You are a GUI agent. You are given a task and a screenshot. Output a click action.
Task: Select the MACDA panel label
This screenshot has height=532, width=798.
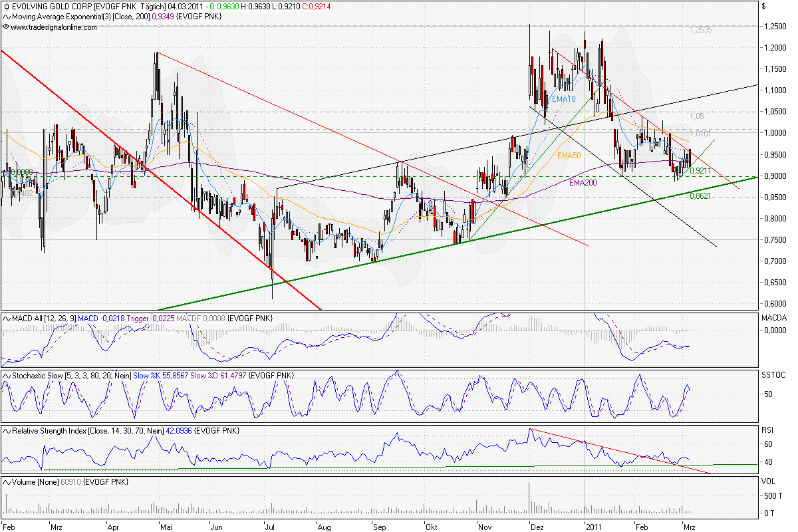pyautogui.click(x=773, y=318)
